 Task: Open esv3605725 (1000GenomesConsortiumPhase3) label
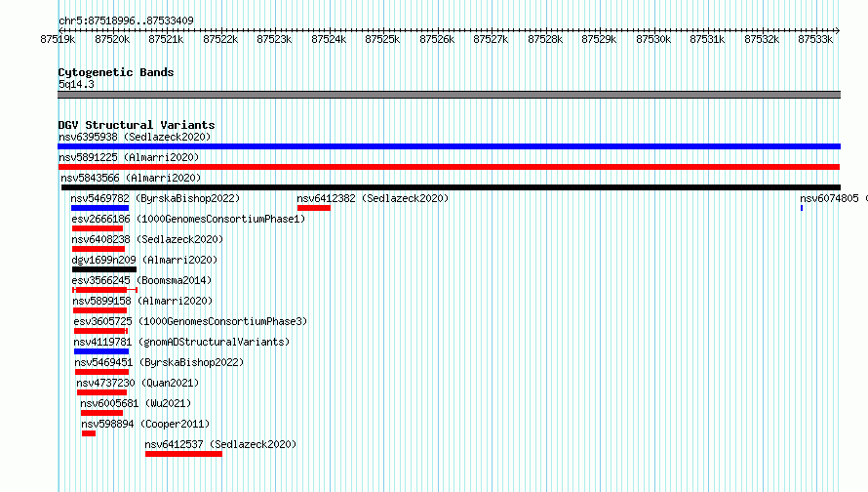[190, 321]
